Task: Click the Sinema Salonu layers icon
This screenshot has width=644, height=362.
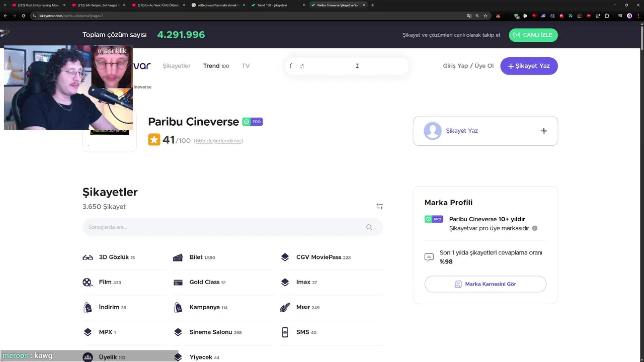Action: coord(178,332)
